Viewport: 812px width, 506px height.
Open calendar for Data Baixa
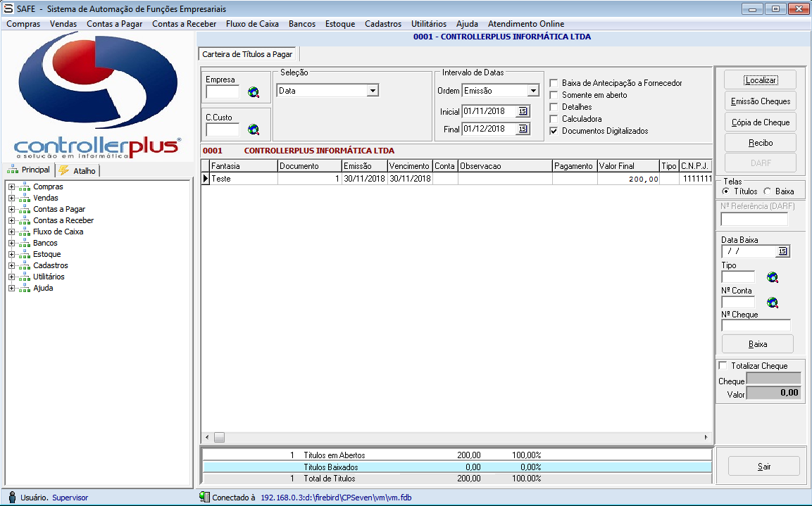click(x=782, y=251)
